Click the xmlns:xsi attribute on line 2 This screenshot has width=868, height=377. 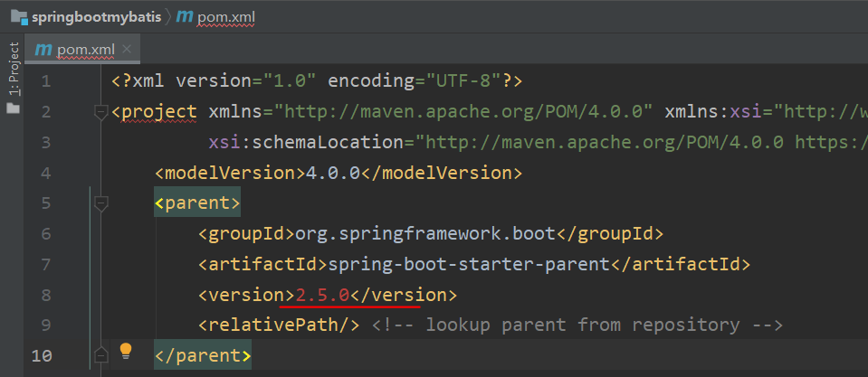(713, 112)
